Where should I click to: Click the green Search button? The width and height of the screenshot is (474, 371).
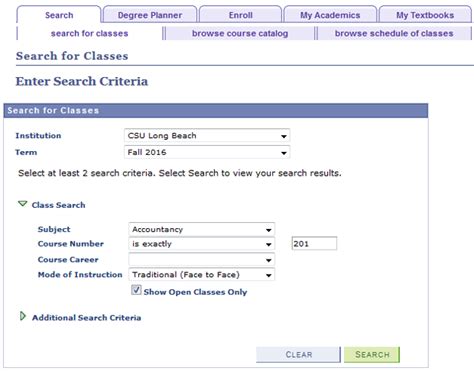372,354
